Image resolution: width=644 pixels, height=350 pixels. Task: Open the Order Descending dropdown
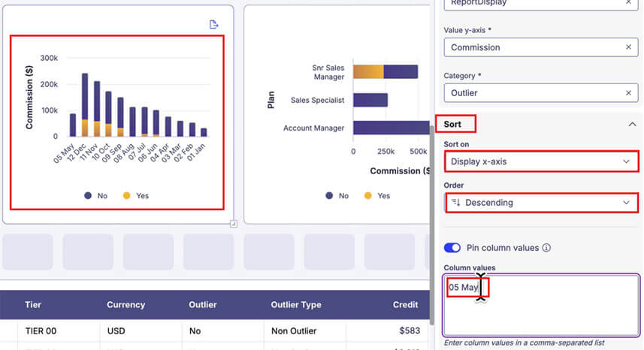click(x=541, y=202)
